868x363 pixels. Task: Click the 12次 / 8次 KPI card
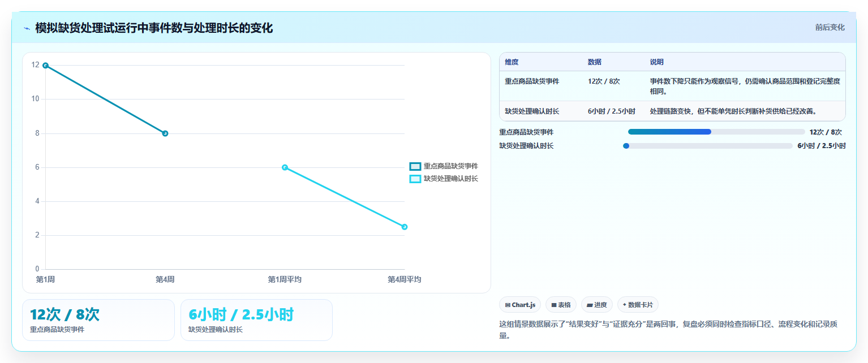tap(98, 320)
